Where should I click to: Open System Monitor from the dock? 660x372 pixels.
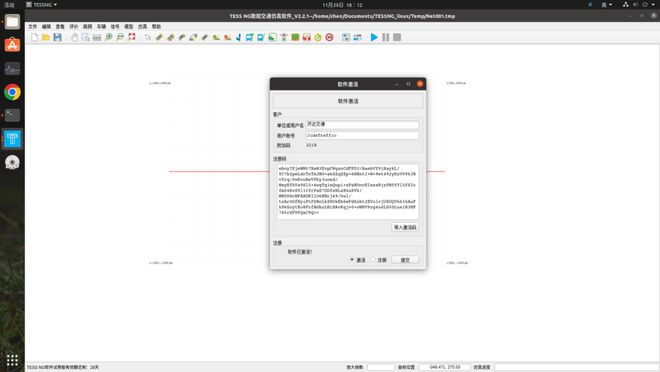point(12,69)
